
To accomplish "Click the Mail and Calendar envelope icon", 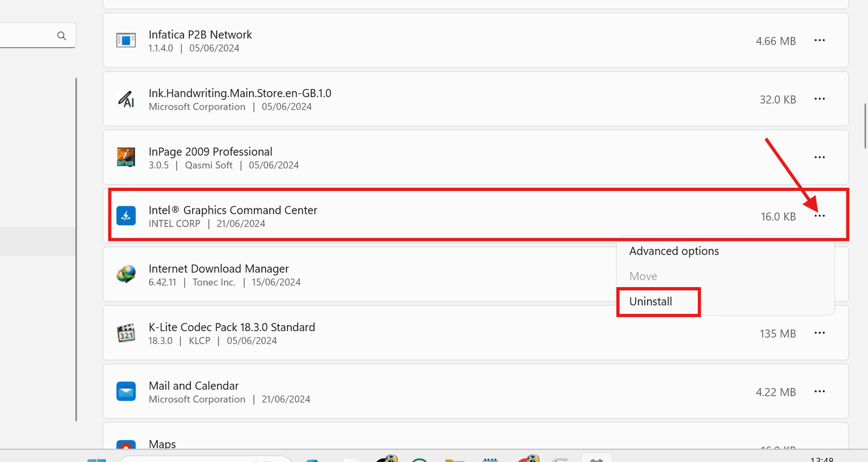I will (x=126, y=391).
